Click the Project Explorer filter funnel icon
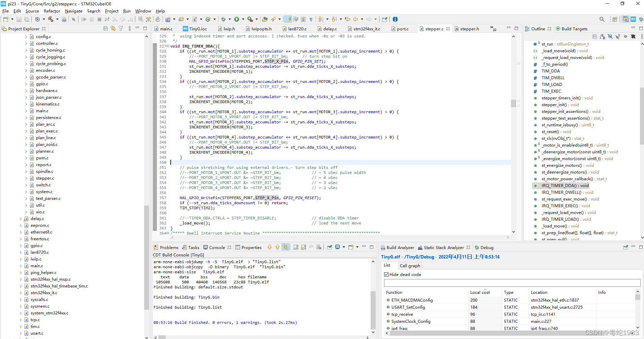The width and height of the screenshot is (644, 339). 121,29
